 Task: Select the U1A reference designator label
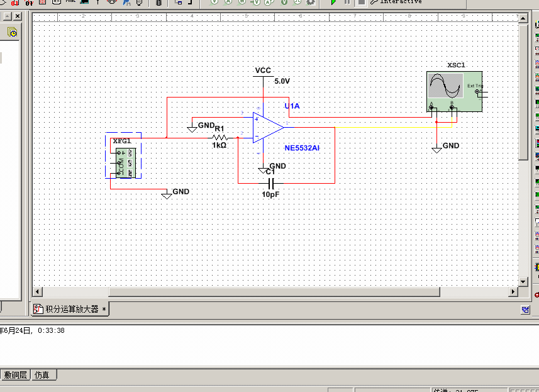[x=292, y=106]
